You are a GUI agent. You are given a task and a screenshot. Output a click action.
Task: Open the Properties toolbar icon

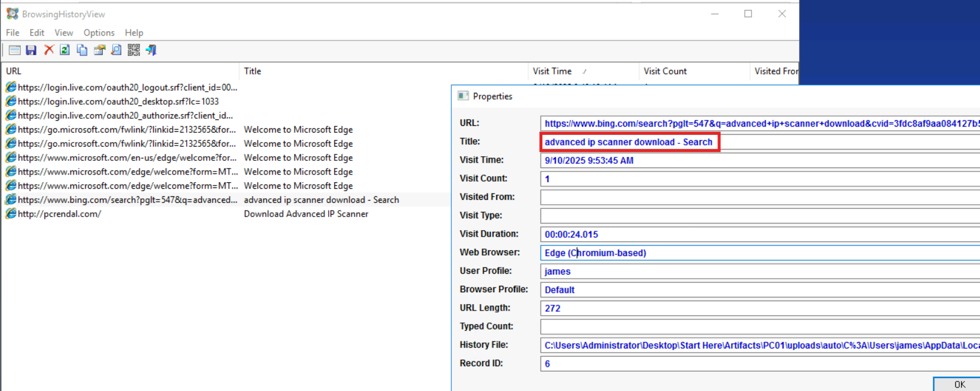tap(99, 50)
